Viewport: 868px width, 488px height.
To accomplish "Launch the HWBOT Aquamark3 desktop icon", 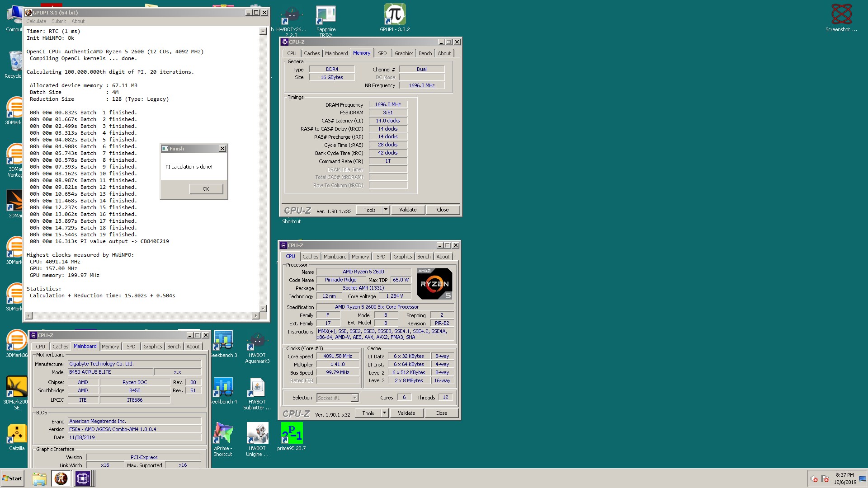I will [x=257, y=347].
